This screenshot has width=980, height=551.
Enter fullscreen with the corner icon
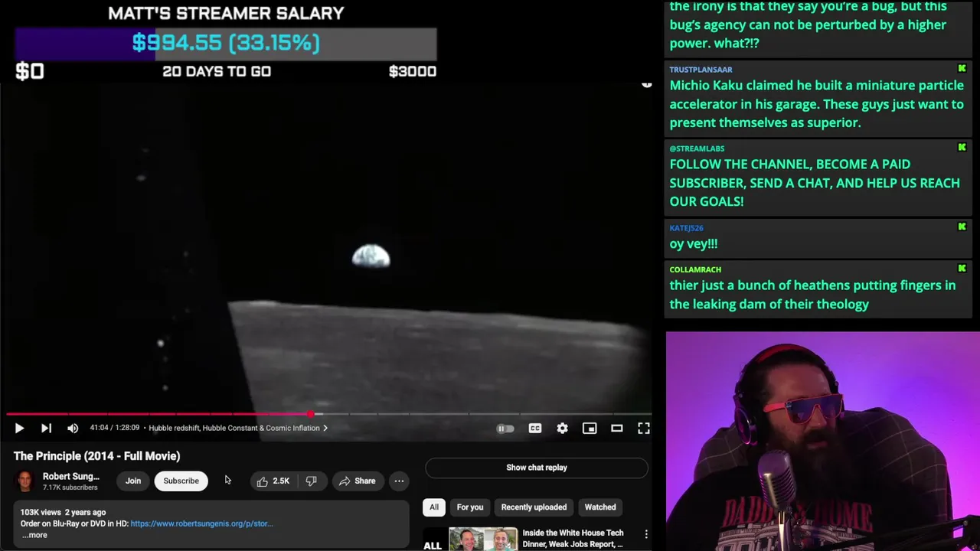644,429
